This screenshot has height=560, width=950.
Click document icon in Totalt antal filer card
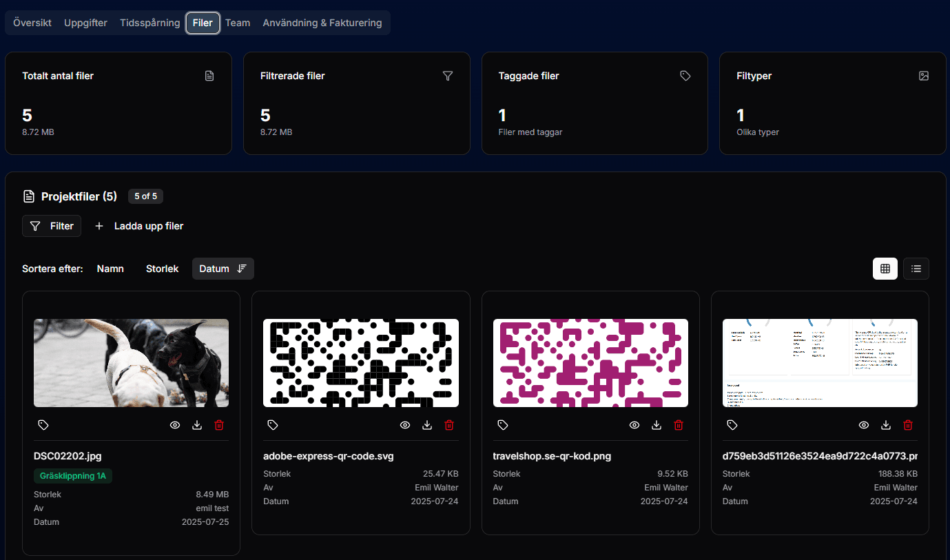(x=209, y=76)
